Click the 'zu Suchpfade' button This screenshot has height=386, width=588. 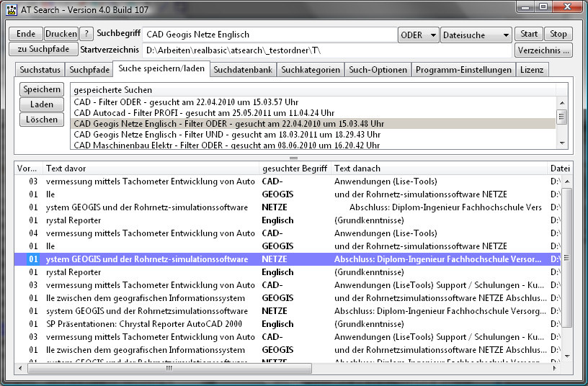pos(43,50)
